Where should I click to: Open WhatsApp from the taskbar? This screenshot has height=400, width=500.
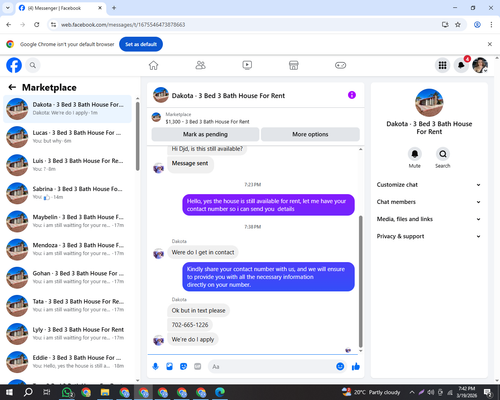click(67, 392)
